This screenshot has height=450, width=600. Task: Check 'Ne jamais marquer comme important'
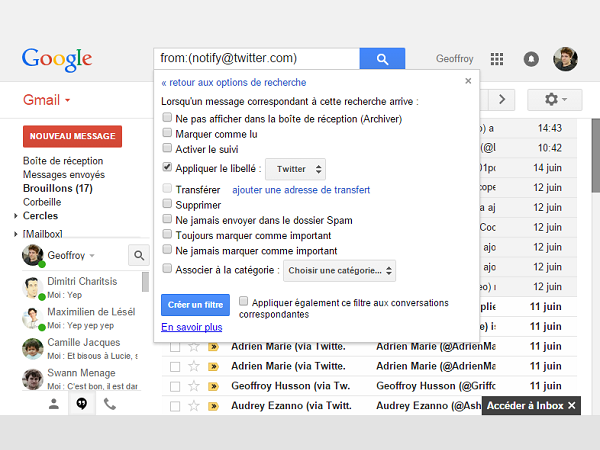167,249
